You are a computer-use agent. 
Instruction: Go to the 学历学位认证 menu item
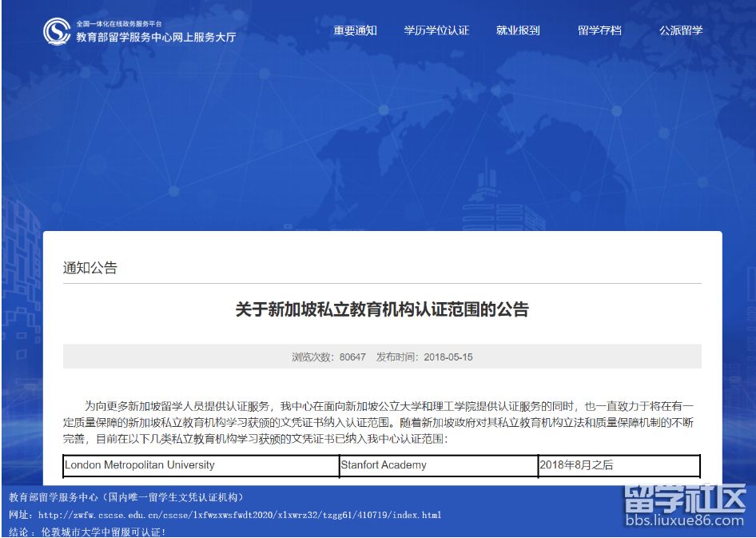pos(436,30)
